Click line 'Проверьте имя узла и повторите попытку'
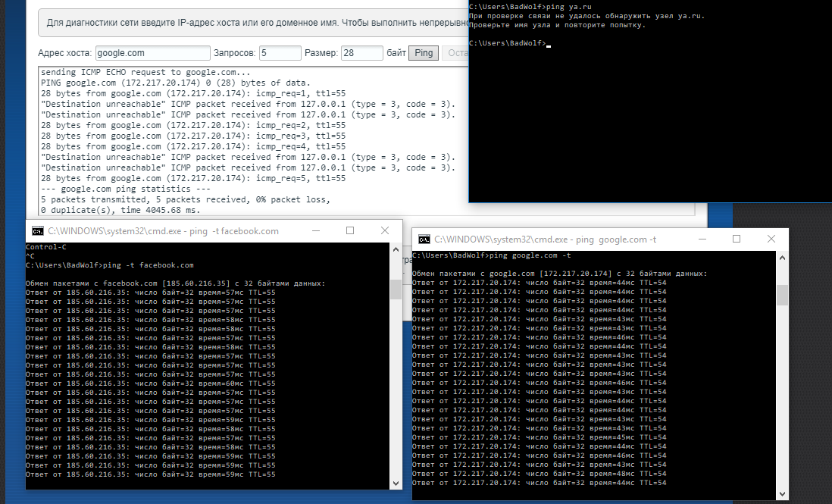Image resolution: width=832 pixels, height=504 pixels. [557, 25]
